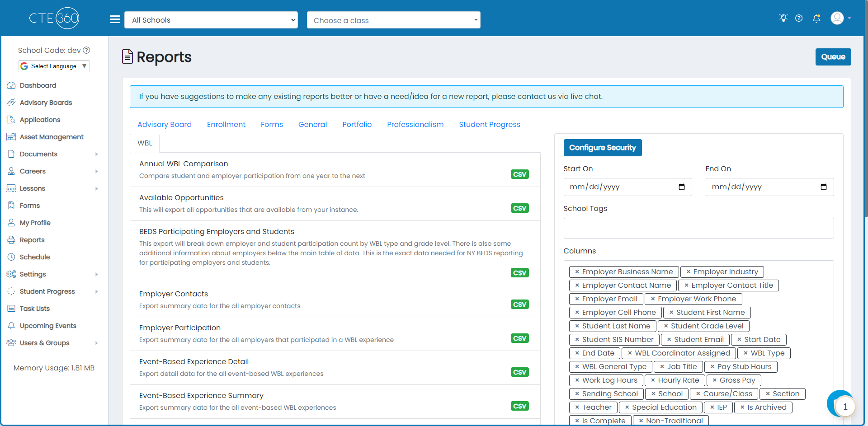Open the All Schools dropdown
The image size is (868, 426).
211,20
